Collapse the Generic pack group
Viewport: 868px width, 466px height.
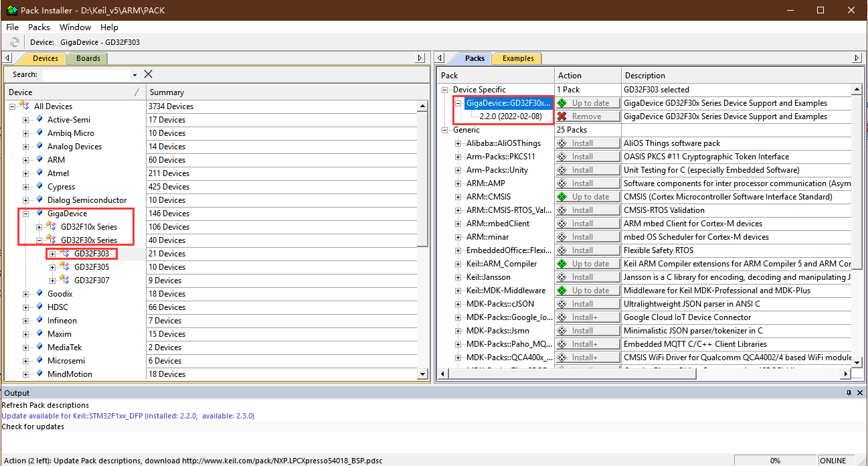click(446, 130)
